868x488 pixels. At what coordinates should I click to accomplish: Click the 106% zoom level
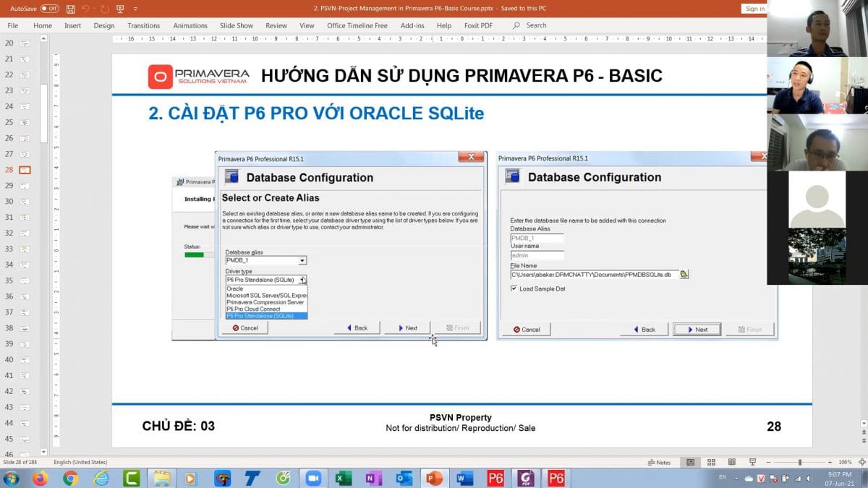pyautogui.click(x=845, y=462)
